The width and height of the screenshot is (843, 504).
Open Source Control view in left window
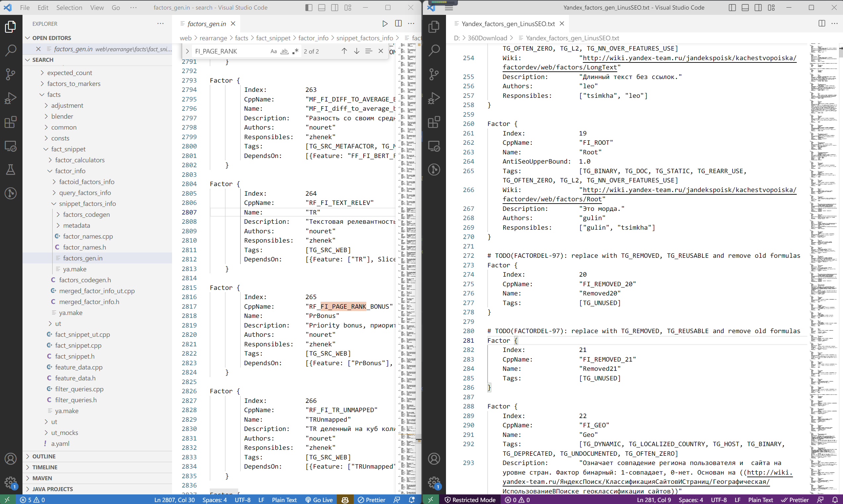click(x=11, y=74)
